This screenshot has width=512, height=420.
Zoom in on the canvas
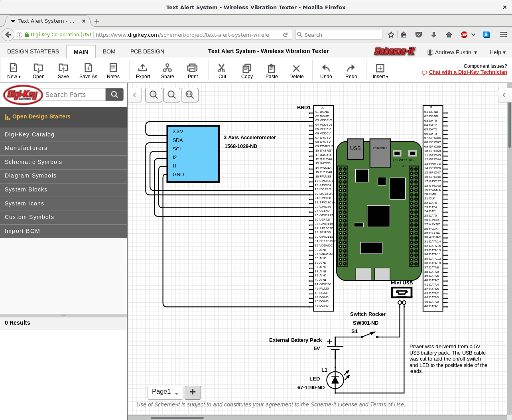(154, 95)
